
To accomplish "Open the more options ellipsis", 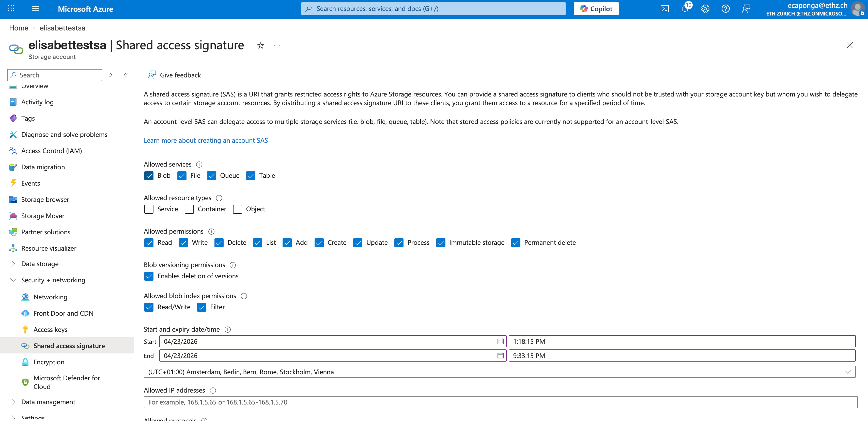I will coord(277,45).
